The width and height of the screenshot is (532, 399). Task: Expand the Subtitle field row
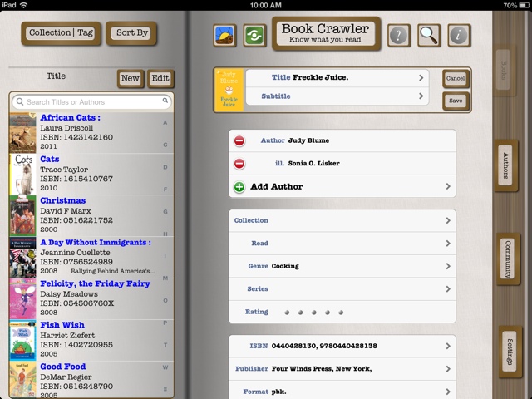[x=337, y=96]
